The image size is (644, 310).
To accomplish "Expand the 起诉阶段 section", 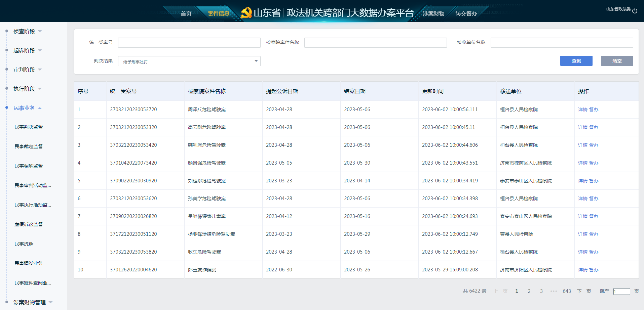I will [x=24, y=50].
